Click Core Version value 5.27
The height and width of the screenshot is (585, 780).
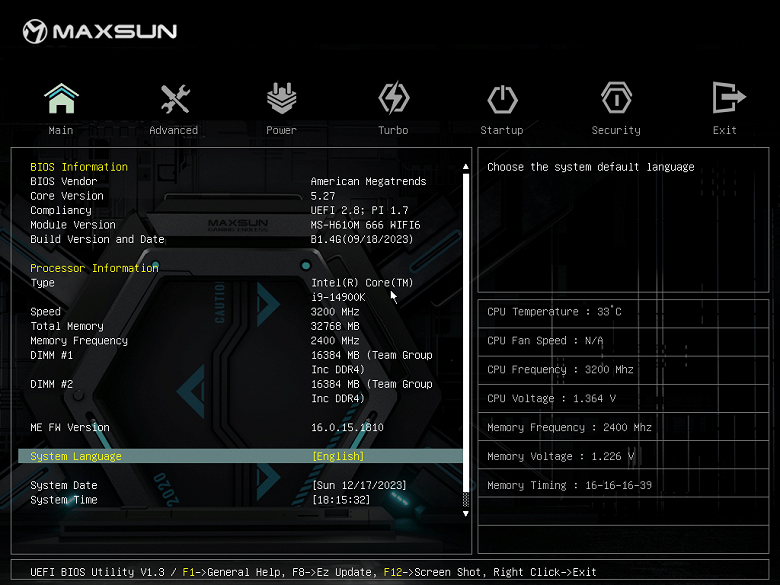pyautogui.click(x=323, y=195)
